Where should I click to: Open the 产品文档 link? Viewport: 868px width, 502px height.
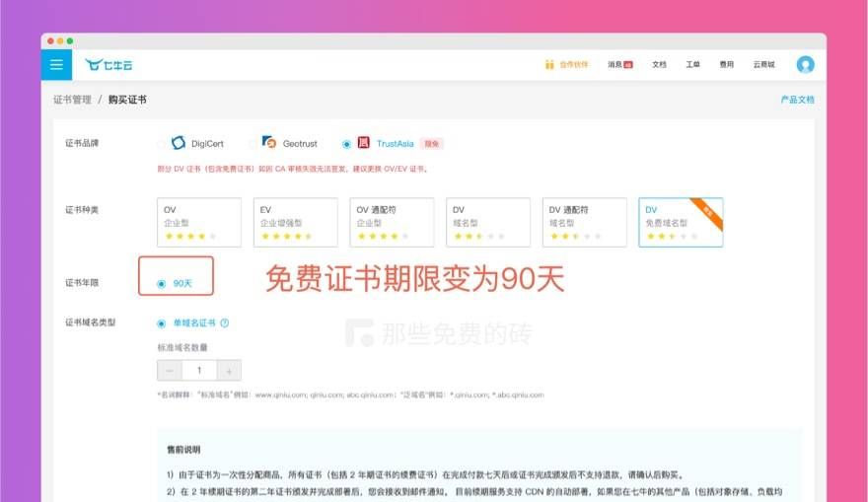pyautogui.click(x=797, y=100)
